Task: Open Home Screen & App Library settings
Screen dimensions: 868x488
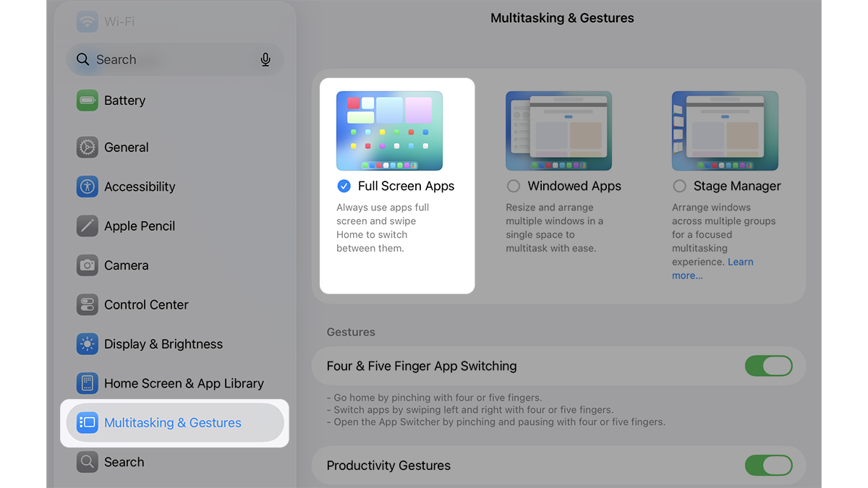Action: [x=175, y=383]
